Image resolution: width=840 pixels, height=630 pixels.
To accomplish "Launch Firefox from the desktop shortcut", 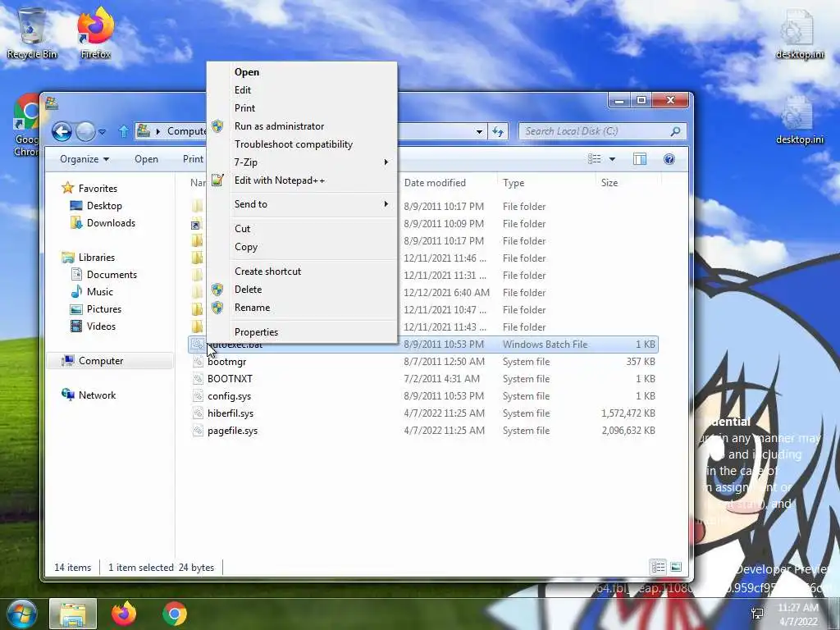I will [95, 32].
